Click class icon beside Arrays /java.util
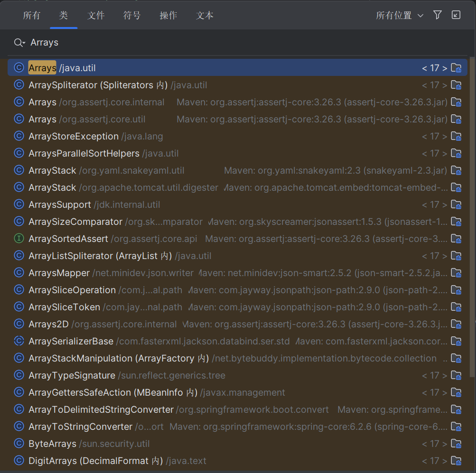476x473 pixels. (19, 67)
